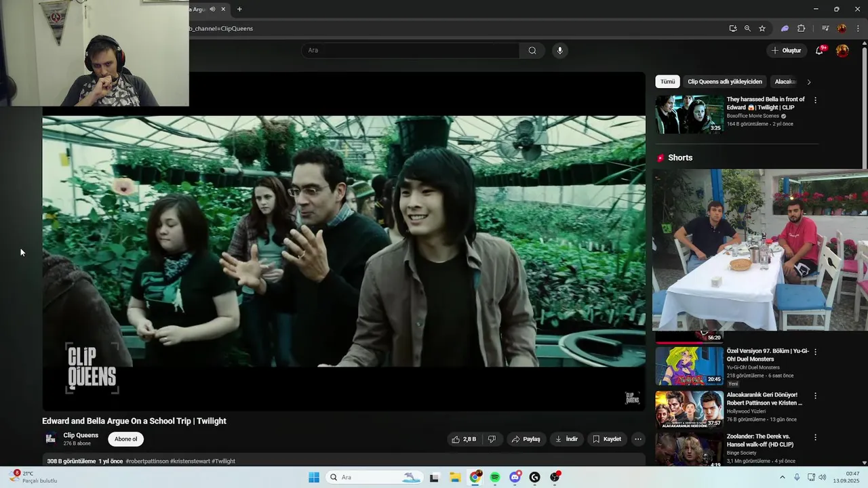Open File Explorer from taskbar

pos(455,477)
